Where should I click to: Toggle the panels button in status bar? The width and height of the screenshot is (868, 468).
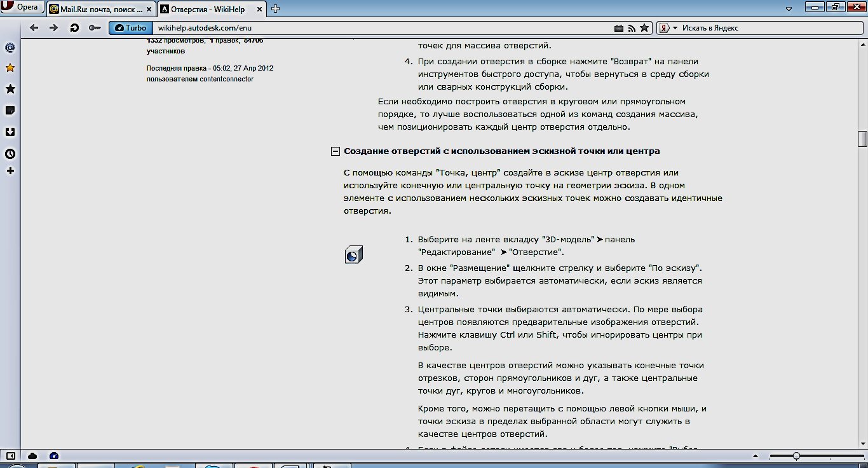[10, 456]
